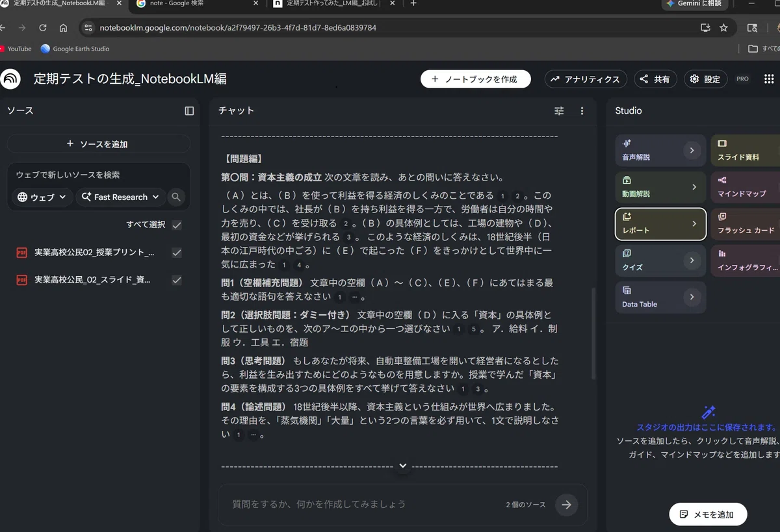Click the PDF icon for 実業高校公民_02_スライド
Image resolution: width=780 pixels, height=532 pixels.
(21, 280)
